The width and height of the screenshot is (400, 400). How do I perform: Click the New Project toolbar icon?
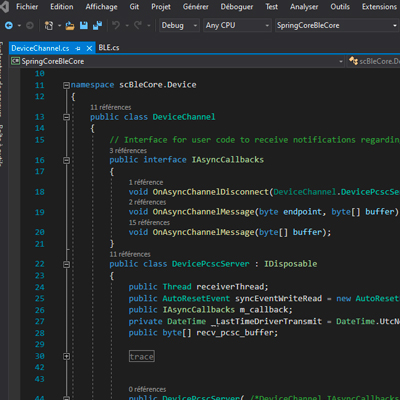(x=49, y=25)
